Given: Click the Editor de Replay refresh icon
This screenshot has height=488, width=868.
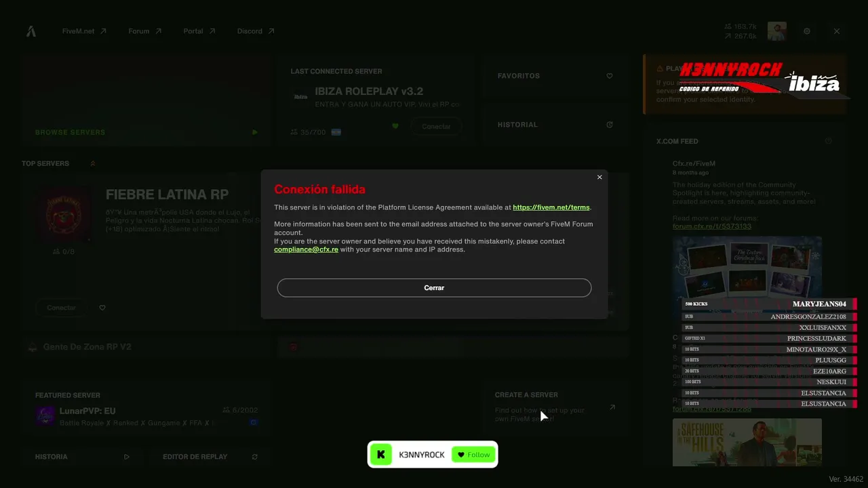Looking at the screenshot, I should pos(255,457).
